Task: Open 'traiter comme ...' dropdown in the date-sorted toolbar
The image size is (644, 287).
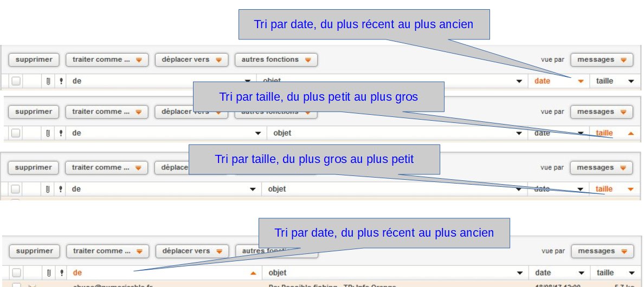Action: [107, 60]
